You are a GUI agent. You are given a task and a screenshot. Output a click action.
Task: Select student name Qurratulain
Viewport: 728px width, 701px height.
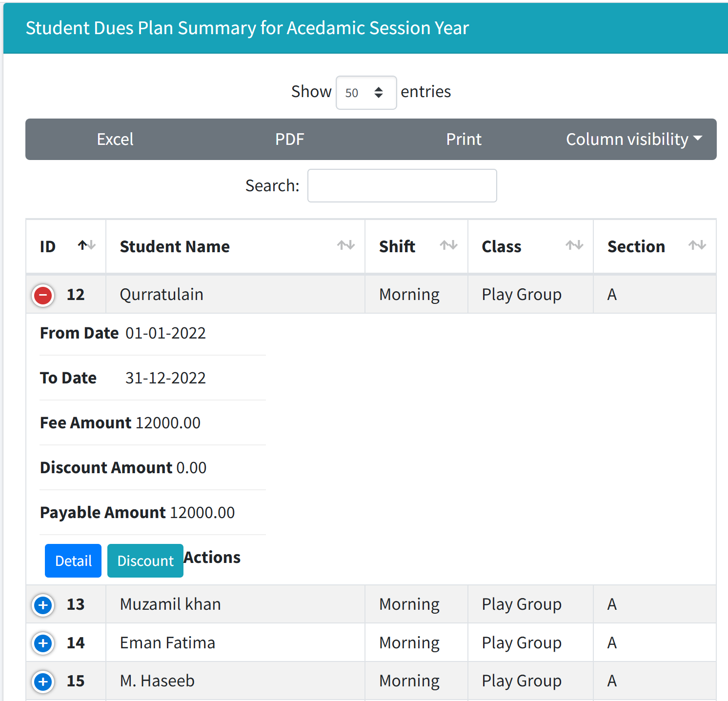point(162,295)
